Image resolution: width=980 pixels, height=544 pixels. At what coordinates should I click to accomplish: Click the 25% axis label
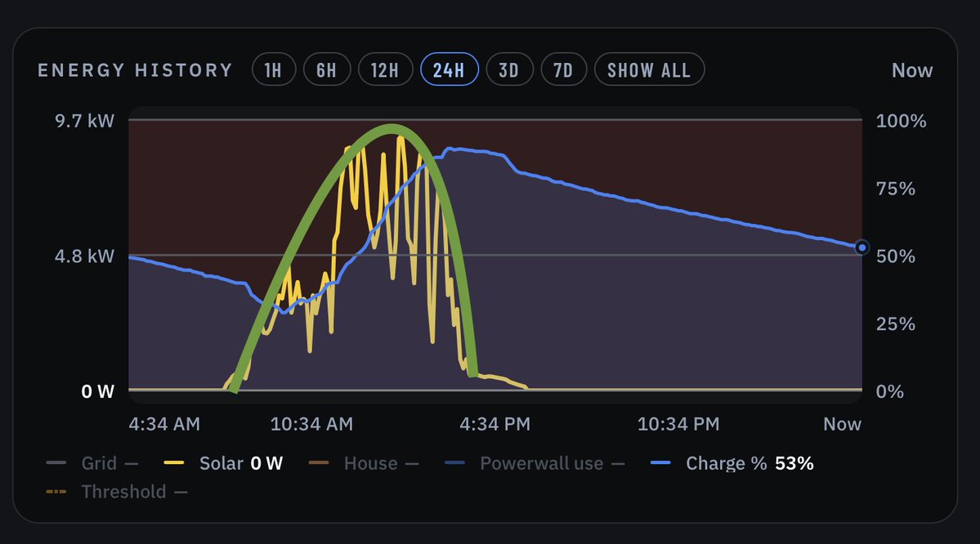coord(896,323)
